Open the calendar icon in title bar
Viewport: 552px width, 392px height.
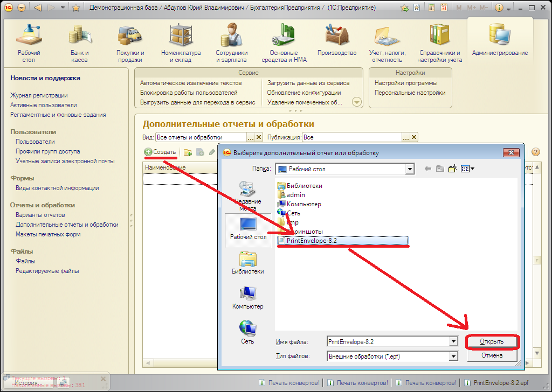coord(444,8)
